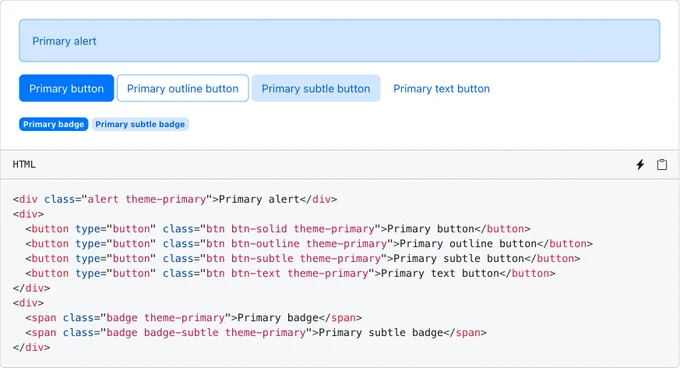This screenshot has width=680, height=368.
Task: Click the btn-subtle button code line
Action: pyautogui.click(x=303, y=259)
